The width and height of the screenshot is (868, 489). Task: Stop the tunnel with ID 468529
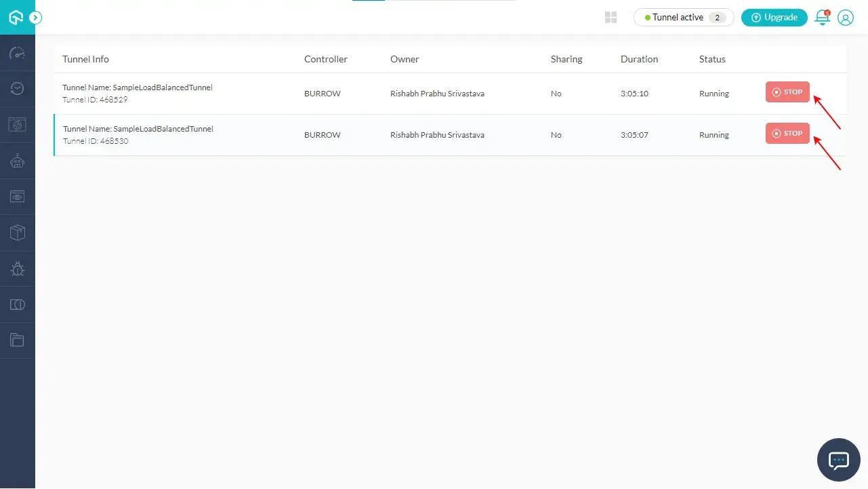[x=787, y=92]
